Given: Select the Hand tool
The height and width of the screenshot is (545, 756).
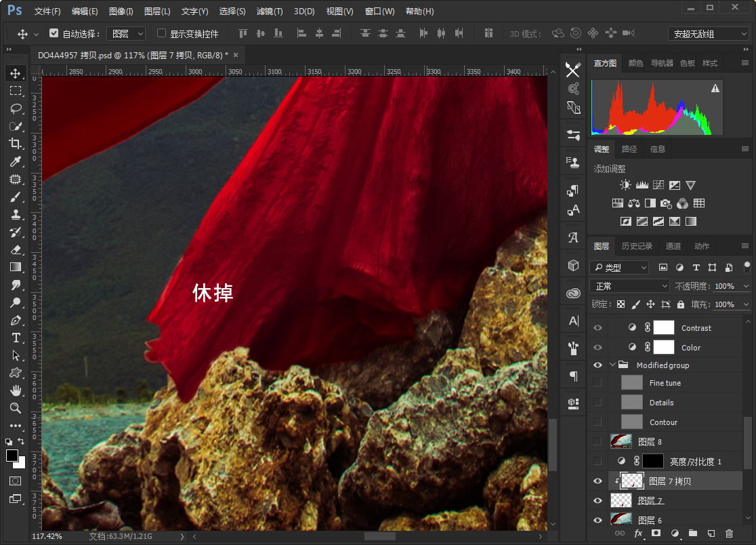Looking at the screenshot, I should [x=16, y=390].
